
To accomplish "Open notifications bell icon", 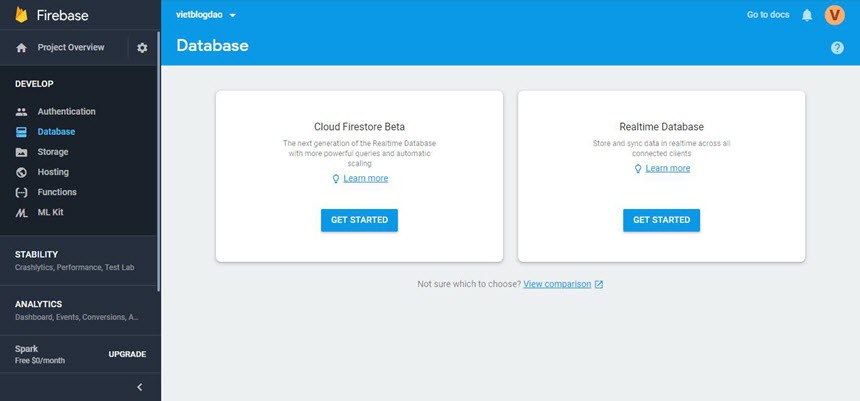I will pos(807,15).
